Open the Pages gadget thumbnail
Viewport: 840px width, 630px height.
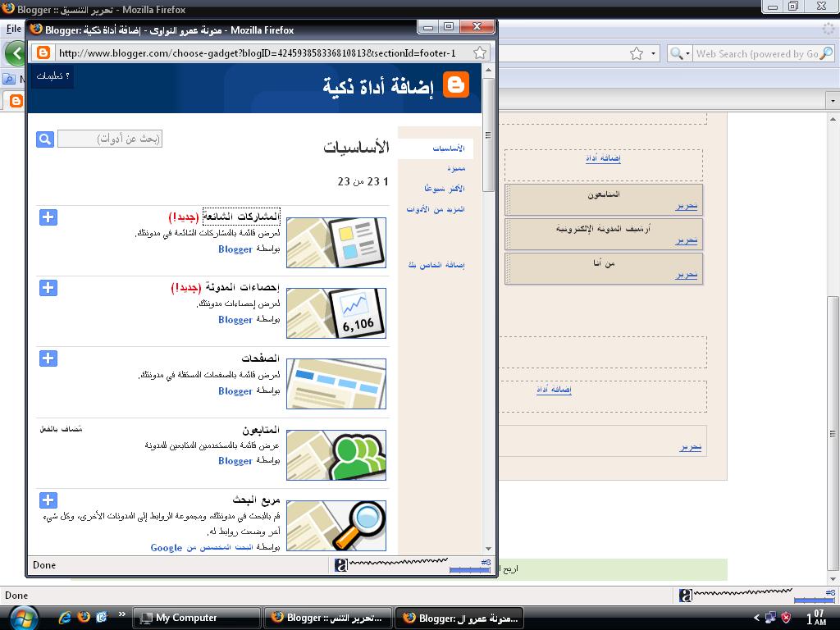pos(336,384)
